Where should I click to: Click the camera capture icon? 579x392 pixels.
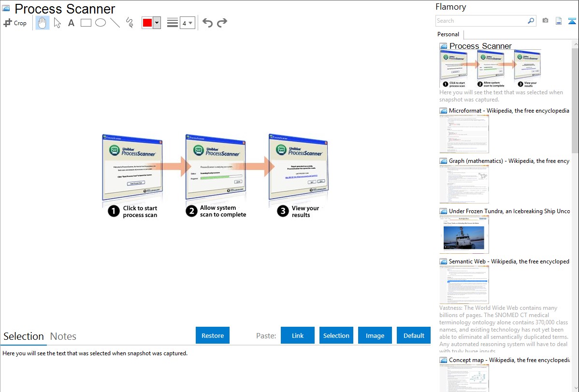coord(545,21)
